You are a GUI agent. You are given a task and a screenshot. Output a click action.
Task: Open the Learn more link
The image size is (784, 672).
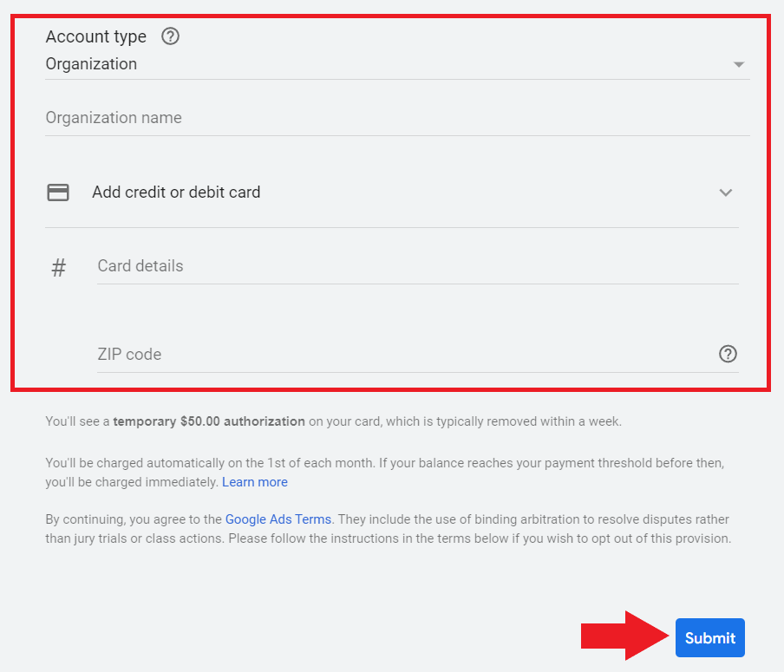point(254,481)
